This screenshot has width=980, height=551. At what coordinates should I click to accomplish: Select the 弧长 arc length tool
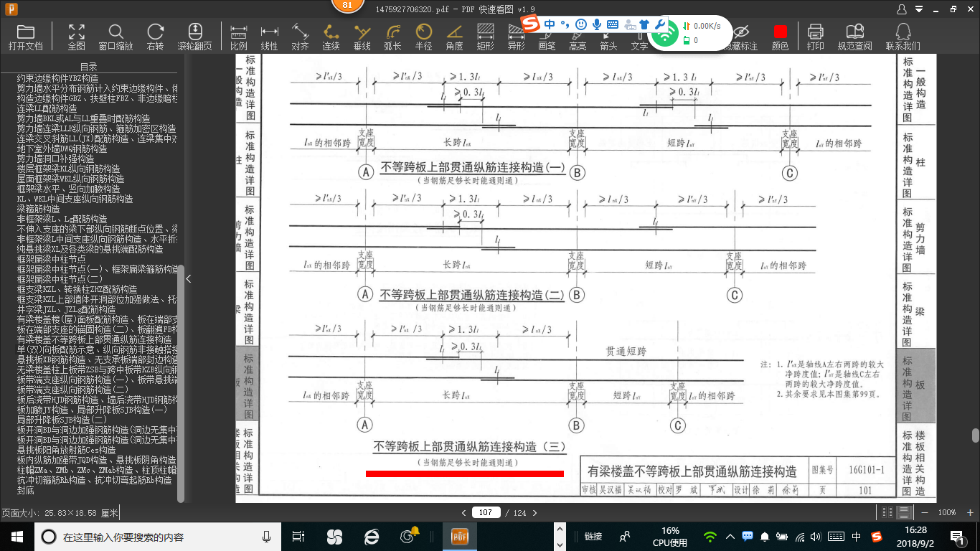coord(392,37)
